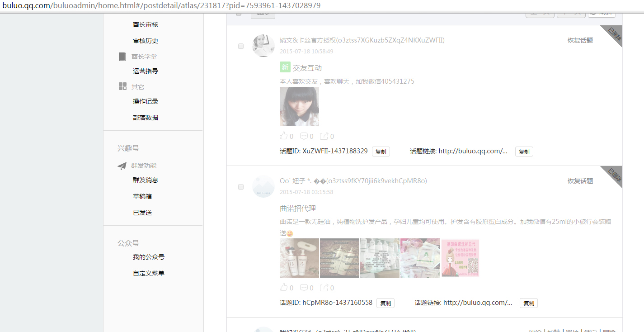This screenshot has height=332, width=644.
Task: Click the four-square grid icon beside 其它
Action: [x=122, y=86]
